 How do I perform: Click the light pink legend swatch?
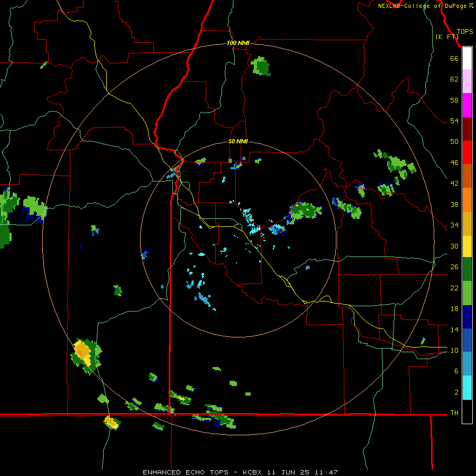click(467, 81)
